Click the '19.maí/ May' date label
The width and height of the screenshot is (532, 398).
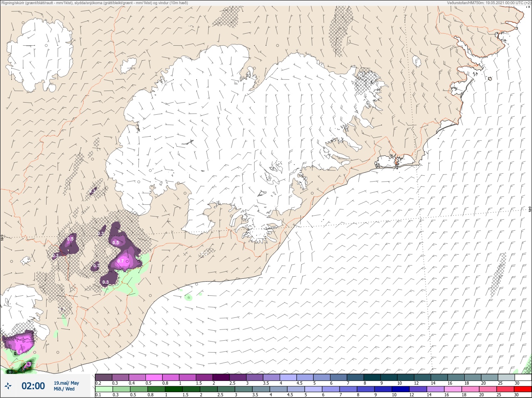coord(66,383)
